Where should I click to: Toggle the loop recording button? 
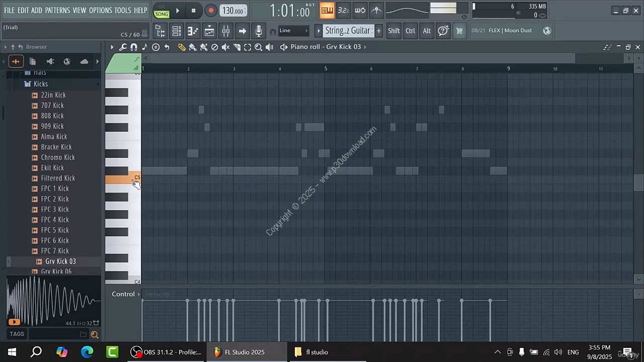360,10
